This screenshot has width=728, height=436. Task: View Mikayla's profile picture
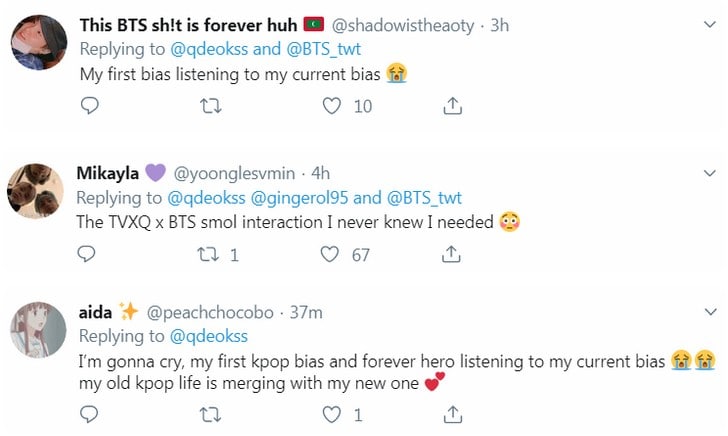click(x=34, y=190)
